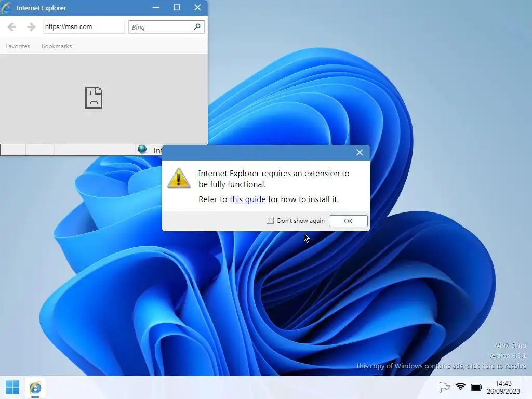Click the Internet Explorer logo in the title bar
The image size is (532, 399).
coord(6,7)
